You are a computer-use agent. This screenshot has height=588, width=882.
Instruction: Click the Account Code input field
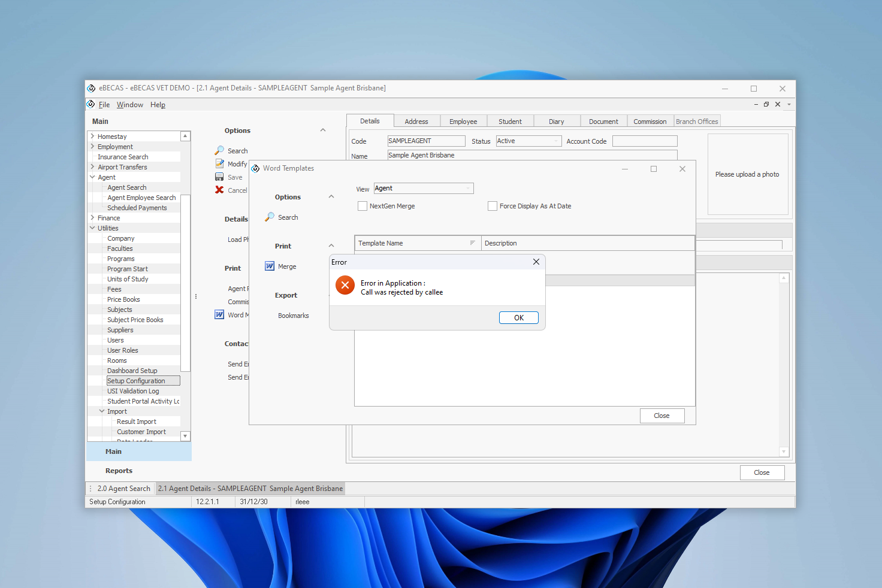coord(645,141)
